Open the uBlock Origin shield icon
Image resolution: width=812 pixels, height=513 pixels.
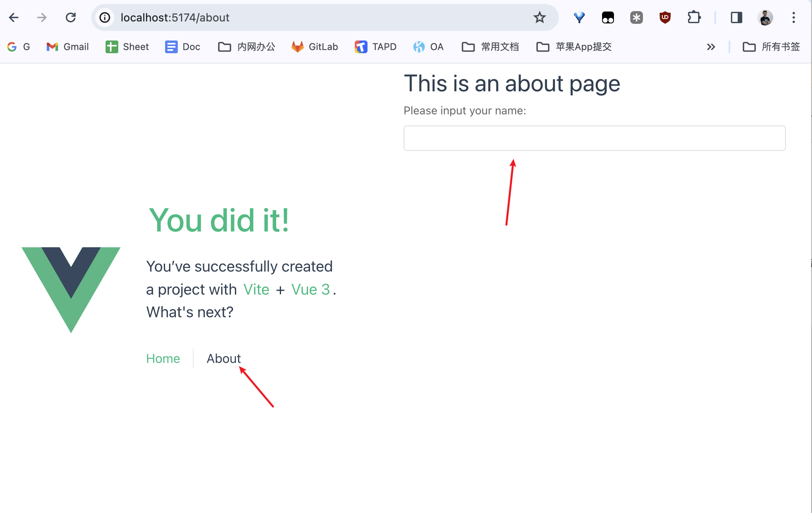pyautogui.click(x=665, y=17)
